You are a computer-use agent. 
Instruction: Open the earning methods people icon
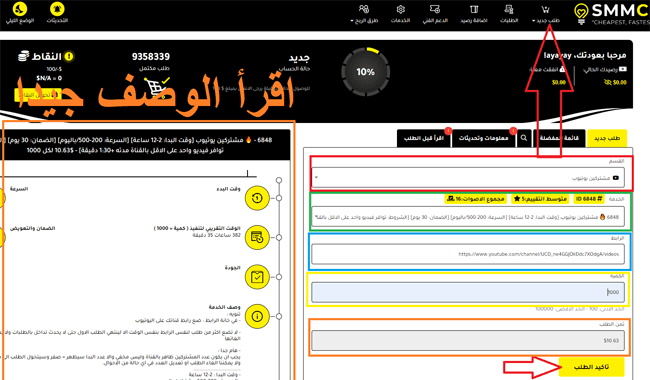click(364, 9)
